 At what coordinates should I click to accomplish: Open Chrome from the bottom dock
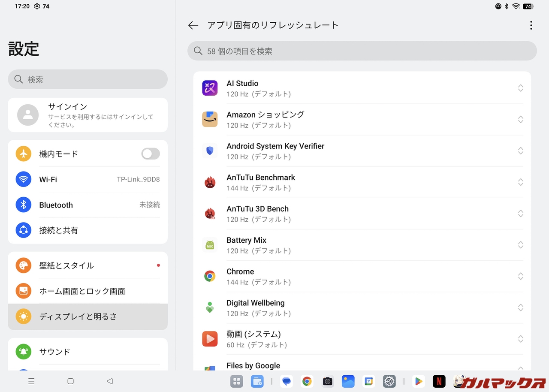pyautogui.click(x=306, y=381)
